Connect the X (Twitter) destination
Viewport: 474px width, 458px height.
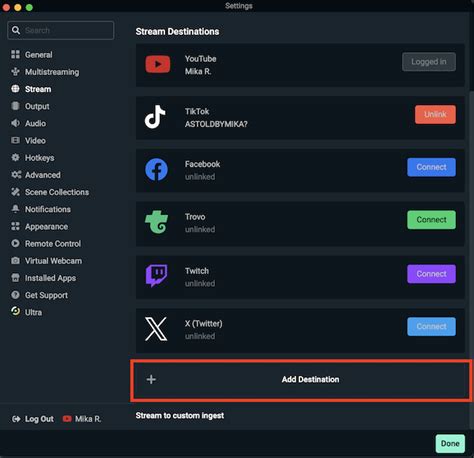point(431,326)
